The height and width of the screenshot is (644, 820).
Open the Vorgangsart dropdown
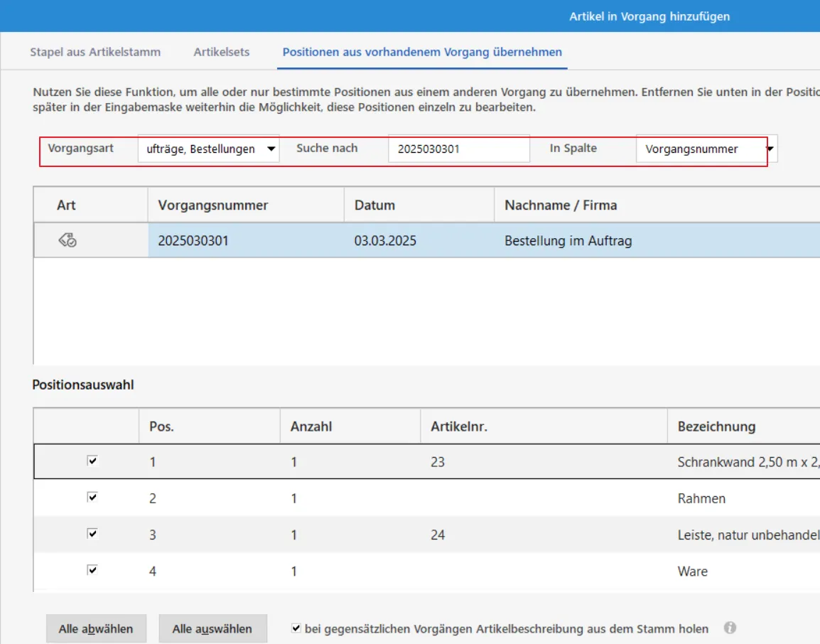click(271, 149)
